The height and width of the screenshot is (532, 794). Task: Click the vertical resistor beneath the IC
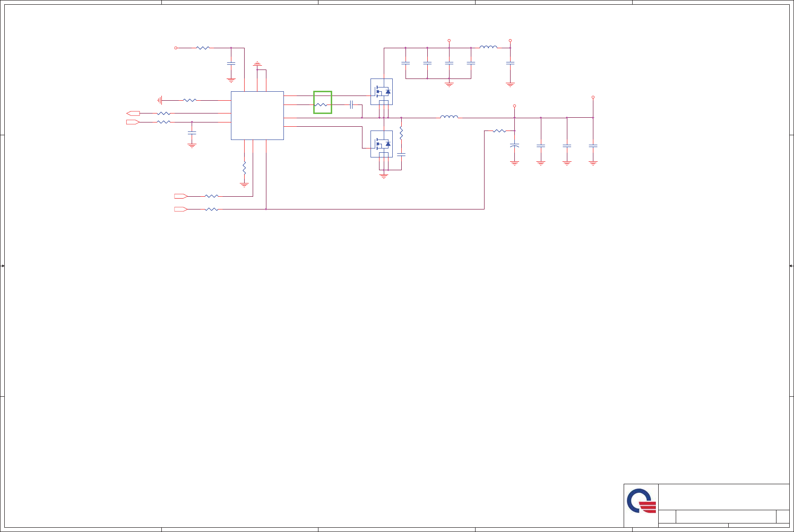click(x=244, y=167)
